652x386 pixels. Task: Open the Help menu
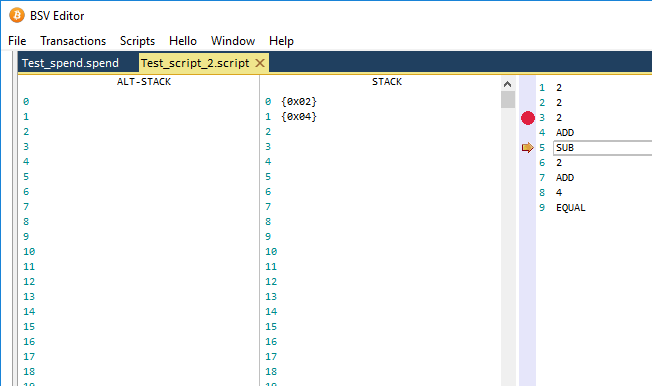pyautogui.click(x=281, y=41)
